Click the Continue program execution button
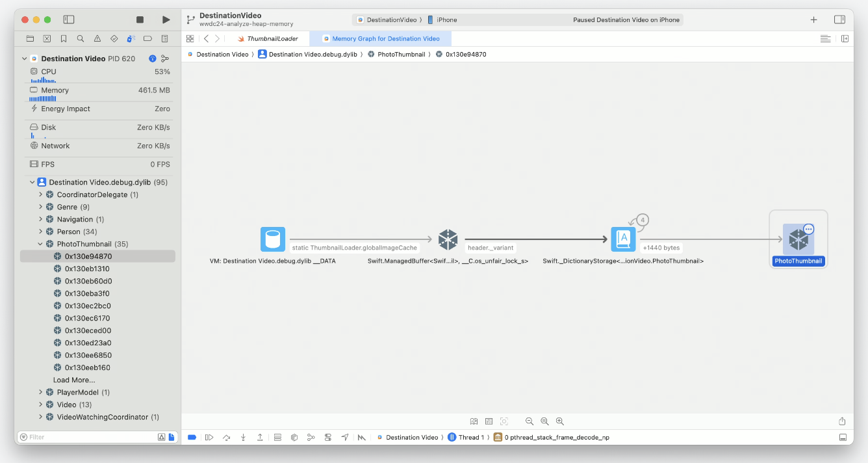This screenshot has width=868, height=463. 209,437
